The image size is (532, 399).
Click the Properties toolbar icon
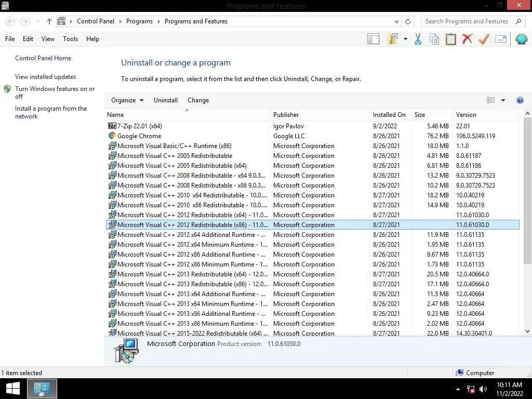[501, 39]
